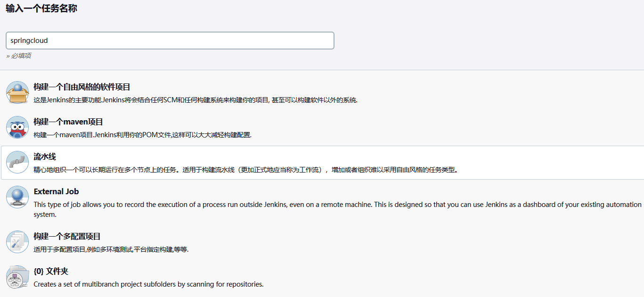Click the pipeline (流水线) pipe icon

point(17,162)
